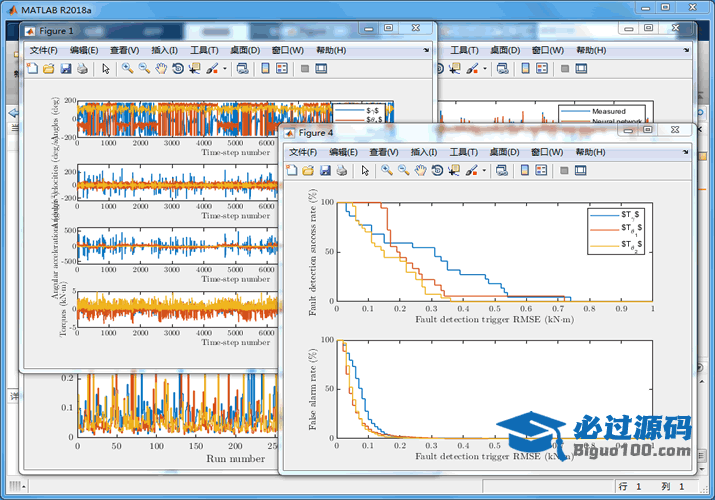
Task: Toggle Zoom Out tool in Figure 4
Action: [404, 170]
